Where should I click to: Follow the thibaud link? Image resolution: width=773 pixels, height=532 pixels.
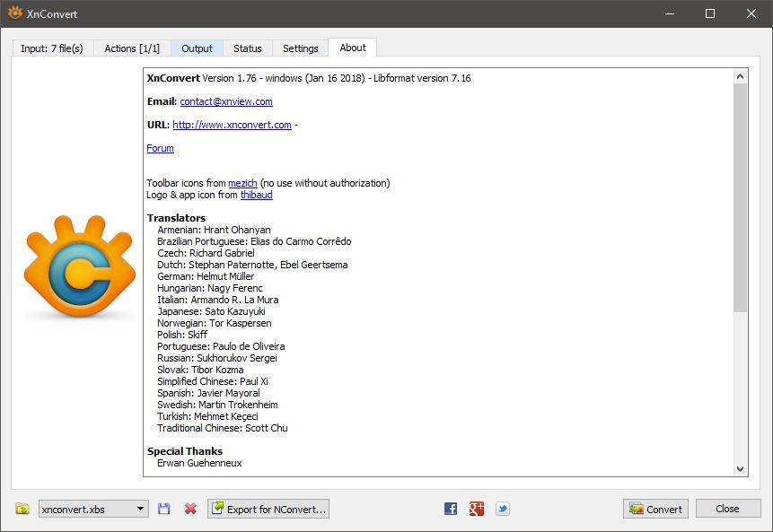(x=257, y=195)
